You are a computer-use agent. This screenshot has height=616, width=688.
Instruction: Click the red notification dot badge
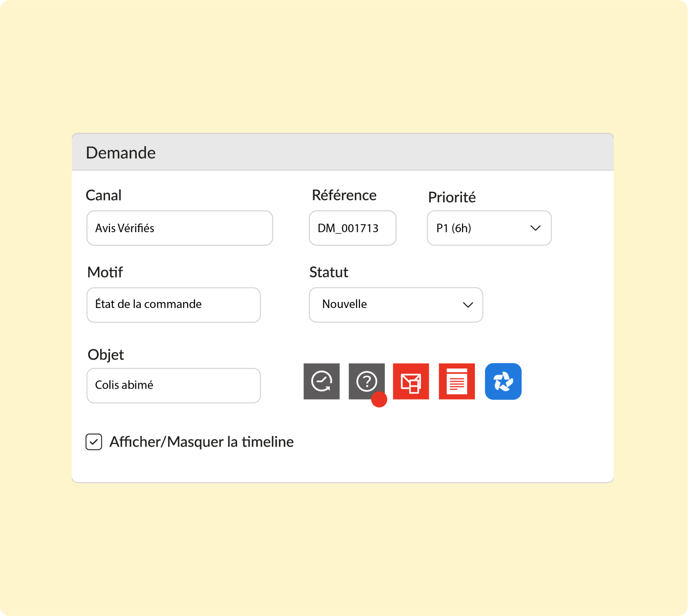coord(379,399)
